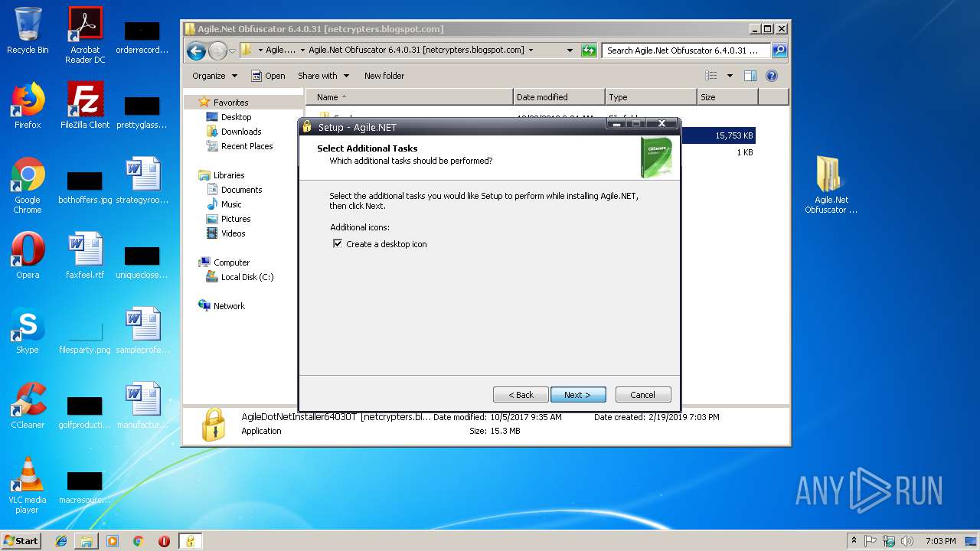Sort by Size column header
Screen dimensions: 980x551
[x=727, y=97]
